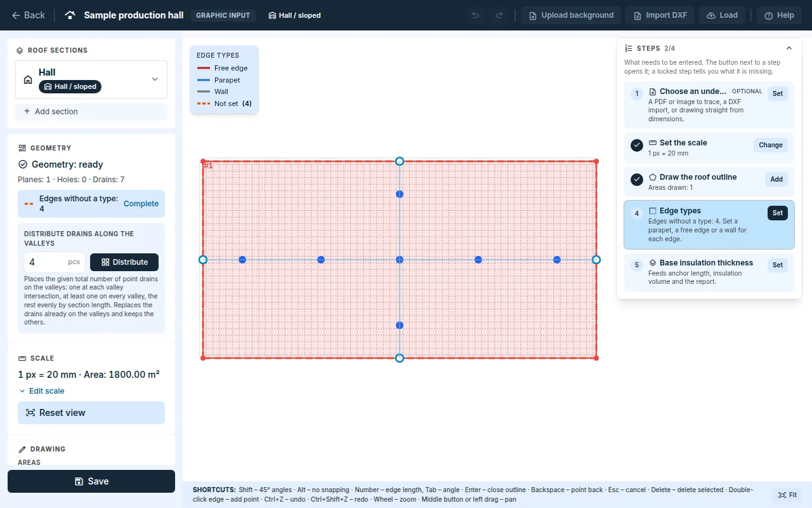This screenshot has width=812, height=508.
Task: Click Add for Draw the roof outline
Action: tap(776, 179)
